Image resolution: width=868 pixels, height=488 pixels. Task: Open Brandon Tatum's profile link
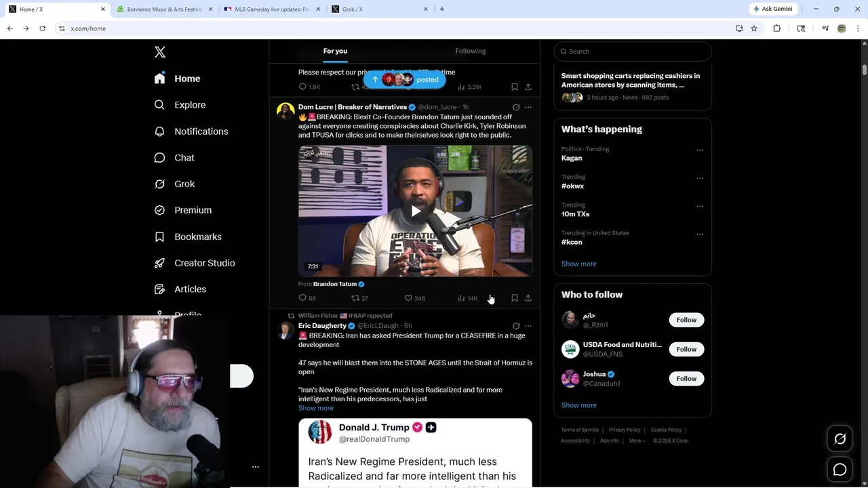pos(338,284)
